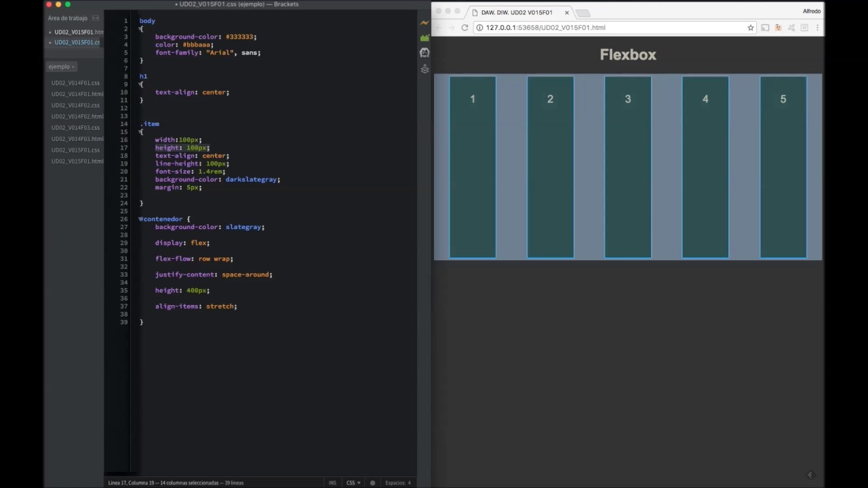Click the linting status circle in status bar
The image size is (868, 488).
pyautogui.click(x=372, y=483)
